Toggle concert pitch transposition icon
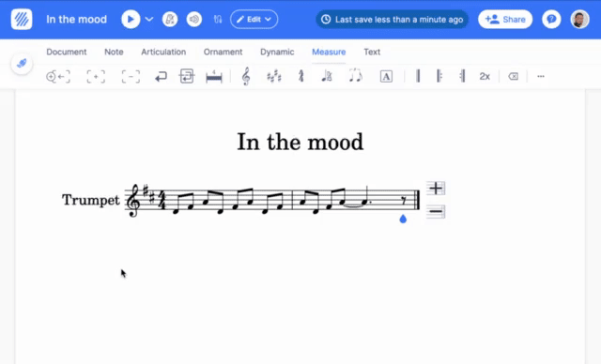The image size is (601, 364). pos(218,19)
